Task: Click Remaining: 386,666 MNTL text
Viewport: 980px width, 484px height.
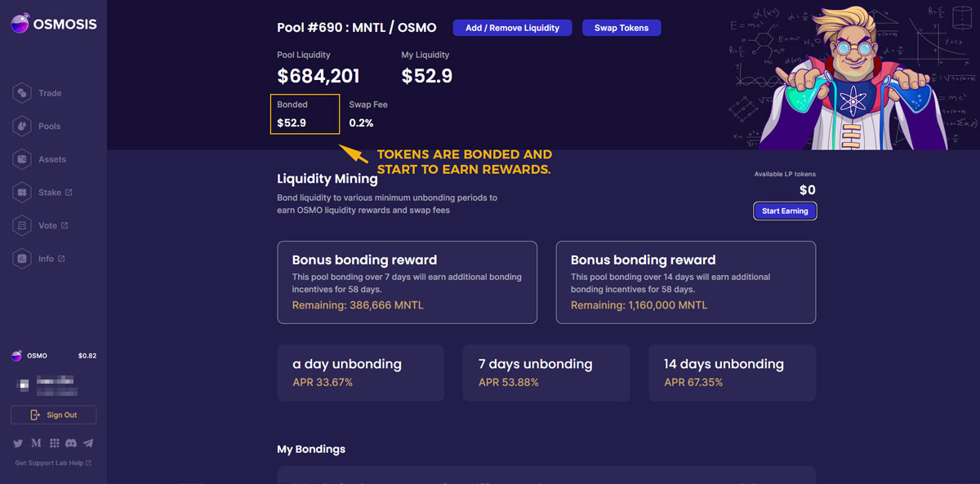Action: click(358, 305)
